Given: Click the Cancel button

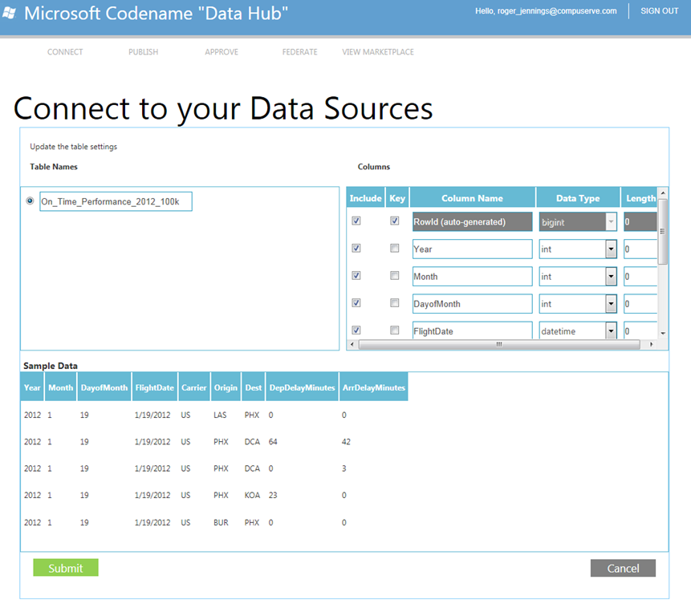Looking at the screenshot, I should pos(623,569).
